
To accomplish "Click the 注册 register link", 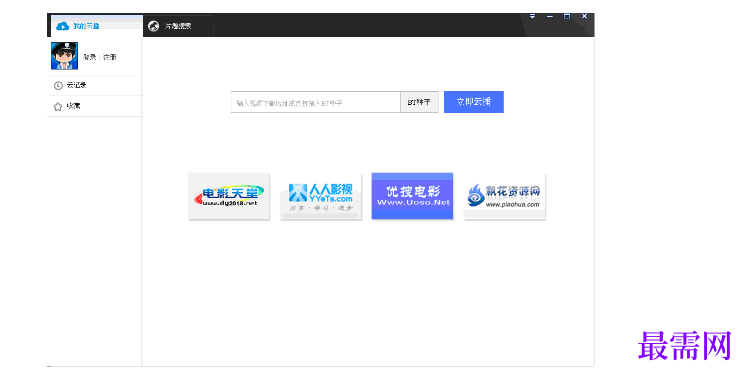I will point(110,57).
